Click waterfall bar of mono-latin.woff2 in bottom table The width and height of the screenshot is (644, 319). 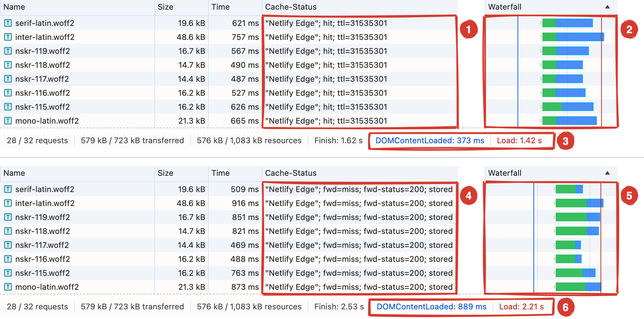click(x=578, y=287)
